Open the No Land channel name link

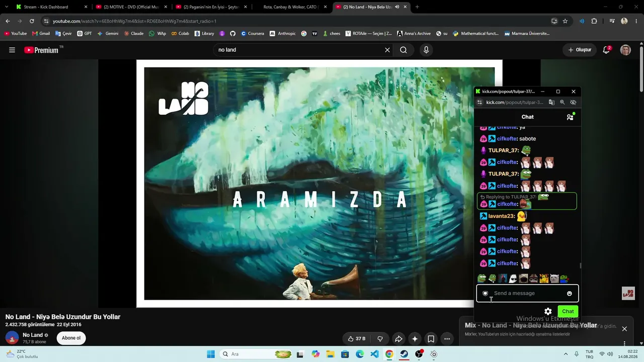pos(33,335)
